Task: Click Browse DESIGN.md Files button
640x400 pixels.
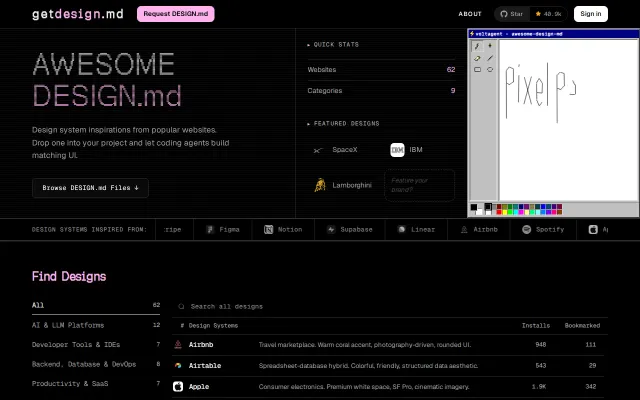Action: (x=90, y=188)
